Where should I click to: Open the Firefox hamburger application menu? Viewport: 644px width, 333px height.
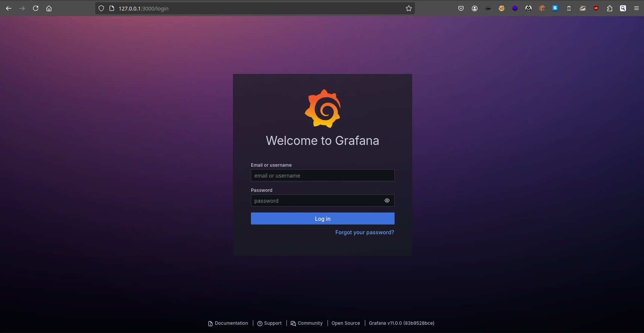[636, 8]
